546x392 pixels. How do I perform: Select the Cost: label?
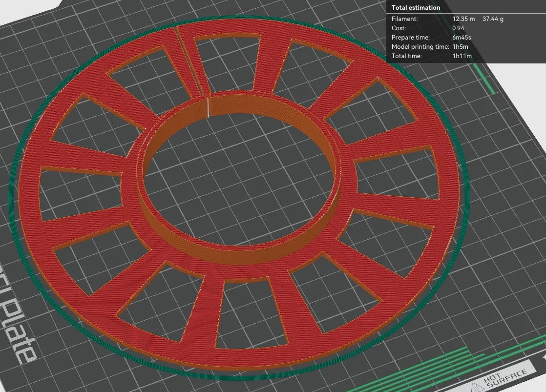tap(399, 28)
